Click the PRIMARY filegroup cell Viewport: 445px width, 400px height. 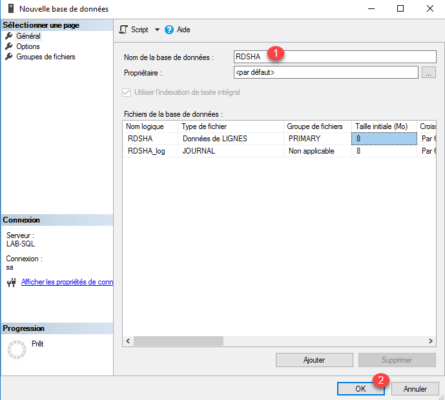coord(318,139)
